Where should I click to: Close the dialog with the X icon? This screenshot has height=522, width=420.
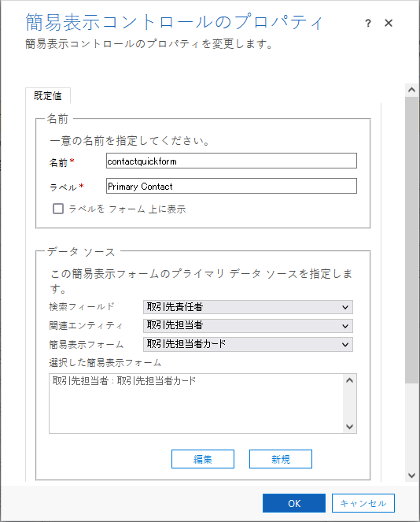(389, 23)
